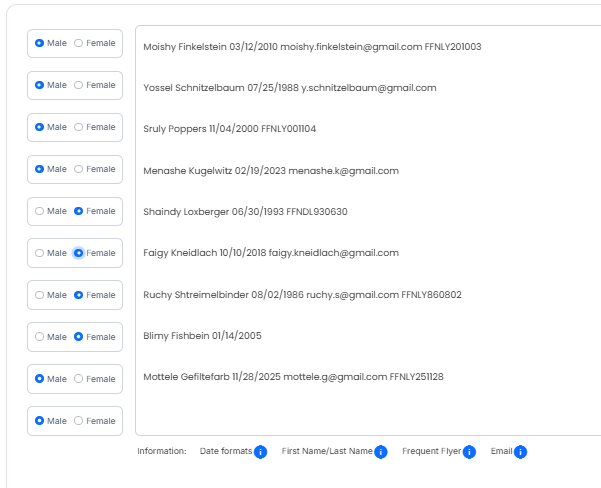Open the Frequent Flyer info icon

point(469,452)
